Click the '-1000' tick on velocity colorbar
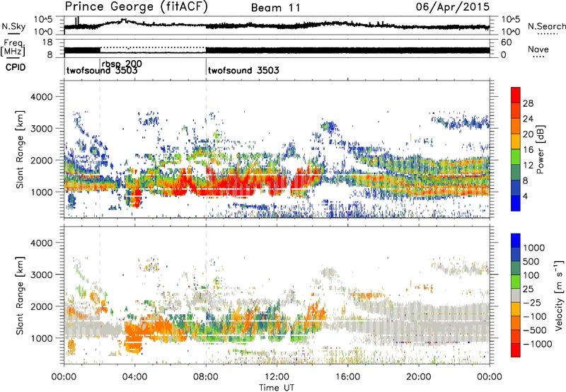This screenshot has width=566, height=392. [x=537, y=344]
